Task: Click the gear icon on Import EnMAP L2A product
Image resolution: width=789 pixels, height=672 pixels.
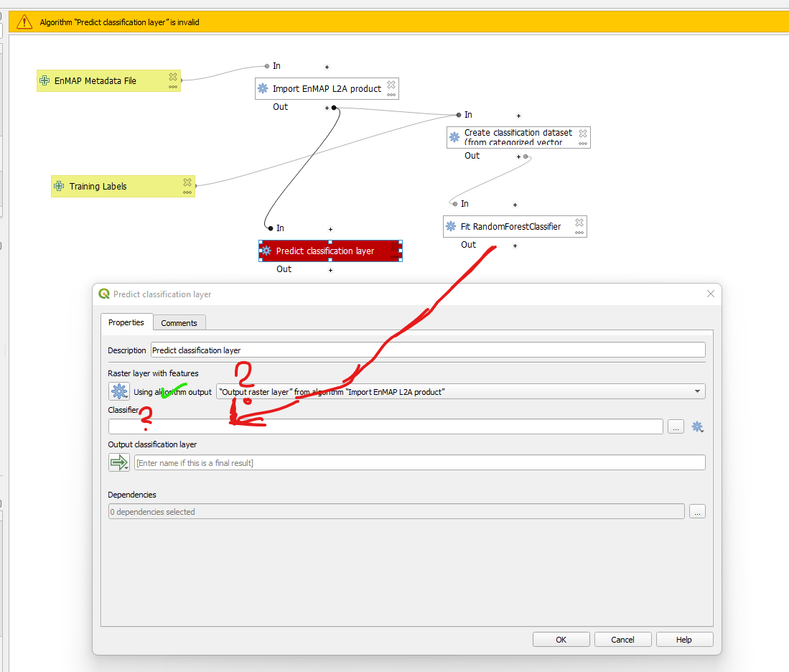Action: click(262, 88)
